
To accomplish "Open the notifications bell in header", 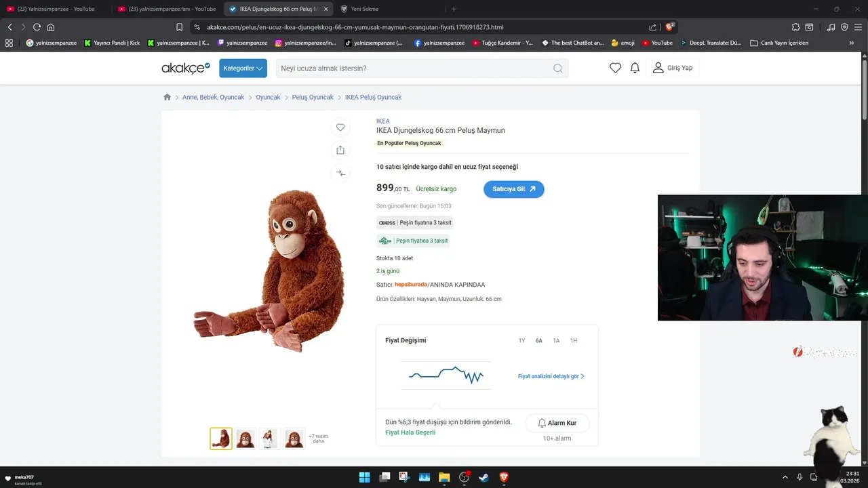I will [635, 68].
